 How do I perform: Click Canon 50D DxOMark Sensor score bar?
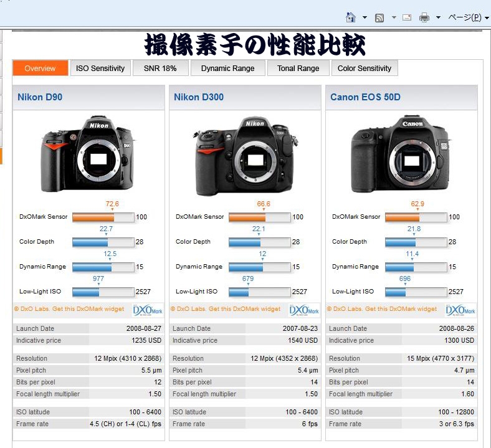[x=416, y=217]
